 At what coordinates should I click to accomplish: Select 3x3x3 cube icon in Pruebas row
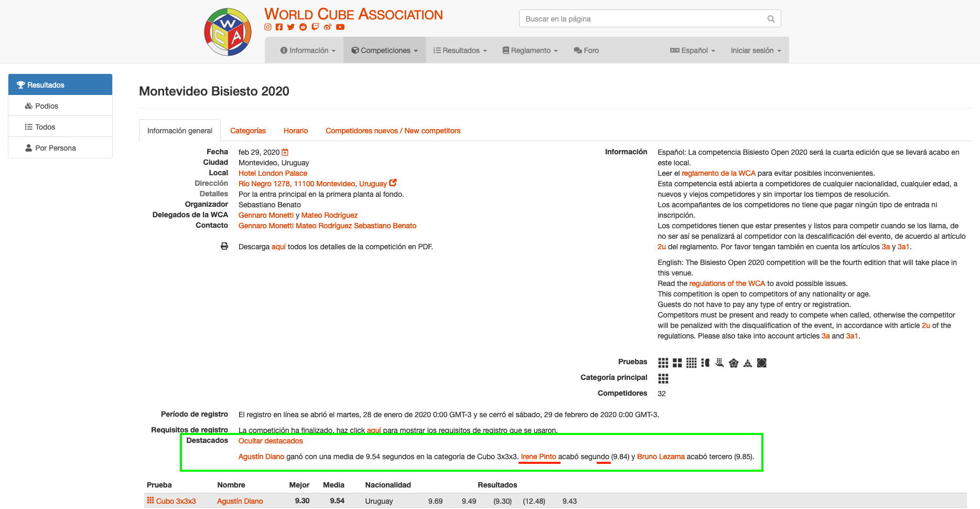(663, 363)
